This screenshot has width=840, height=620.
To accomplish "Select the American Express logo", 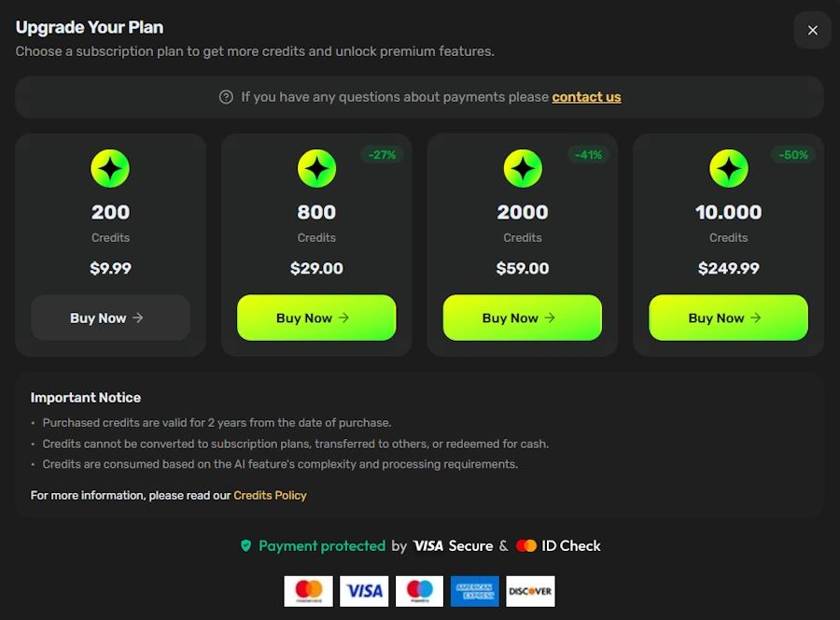I will pyautogui.click(x=475, y=591).
